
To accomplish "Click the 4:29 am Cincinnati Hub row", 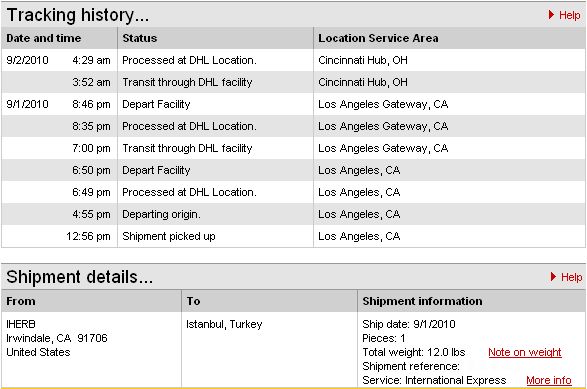I will (x=293, y=60).
